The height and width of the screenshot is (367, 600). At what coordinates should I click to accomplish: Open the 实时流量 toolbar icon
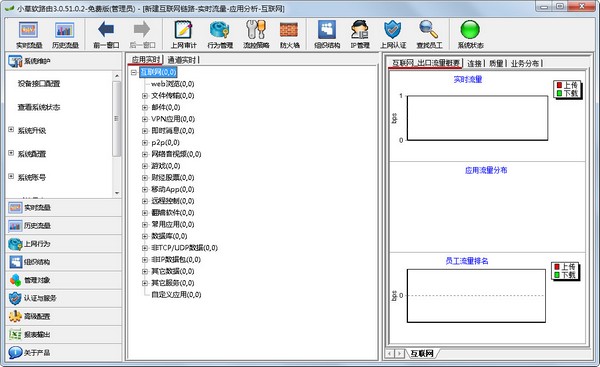click(29, 35)
